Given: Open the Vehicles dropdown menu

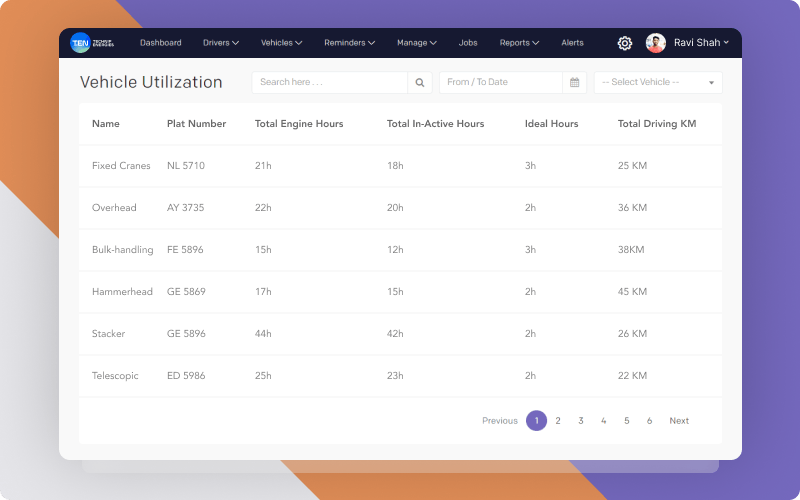Looking at the screenshot, I should [282, 43].
